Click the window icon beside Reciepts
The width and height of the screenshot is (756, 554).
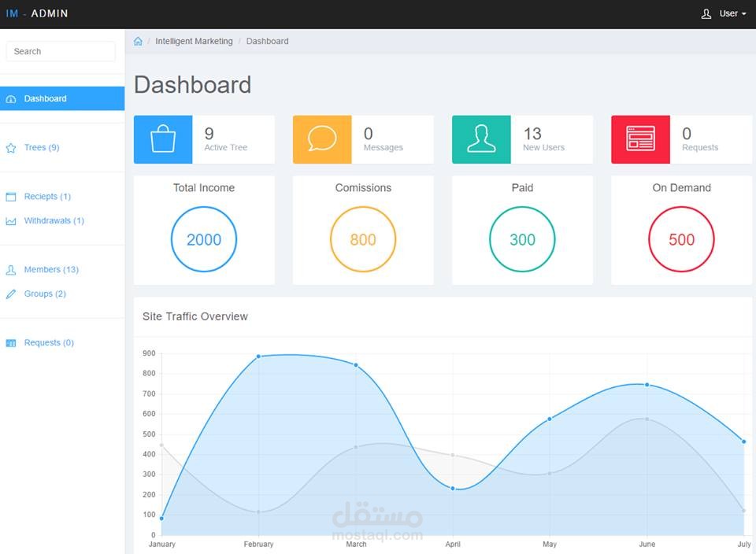coord(10,197)
